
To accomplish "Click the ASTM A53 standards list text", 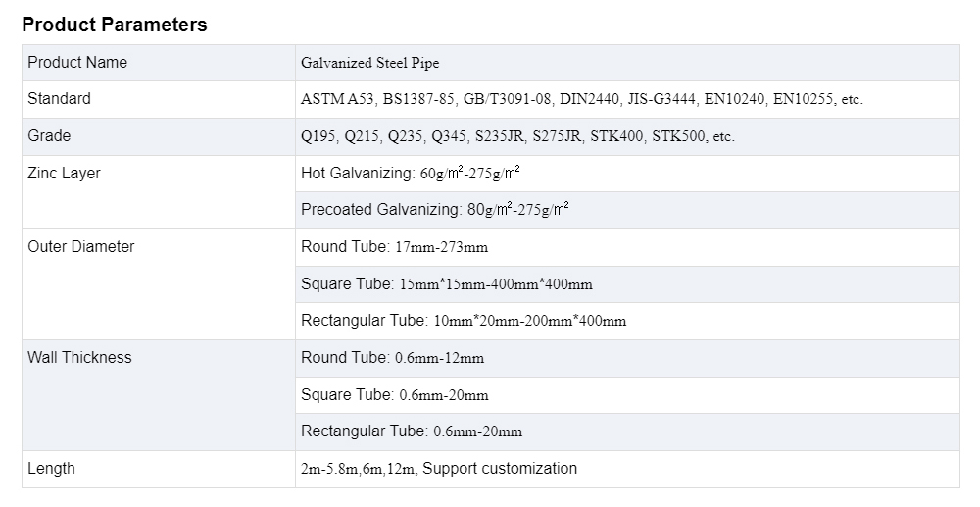I will click(x=581, y=99).
